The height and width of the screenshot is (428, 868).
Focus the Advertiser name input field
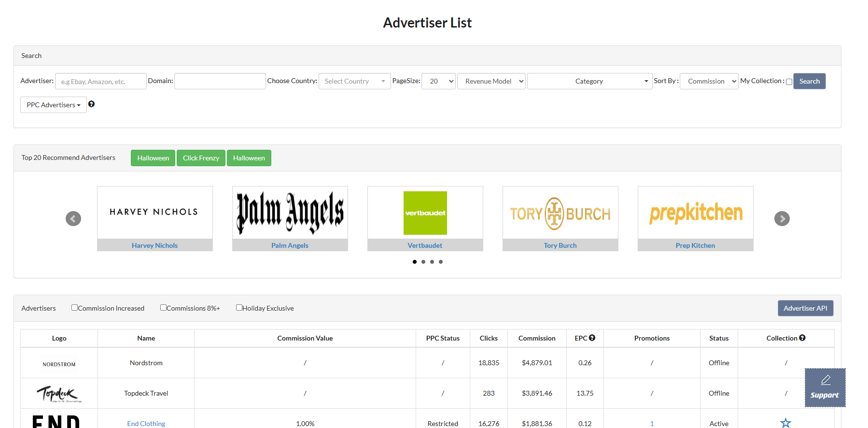pyautogui.click(x=101, y=81)
